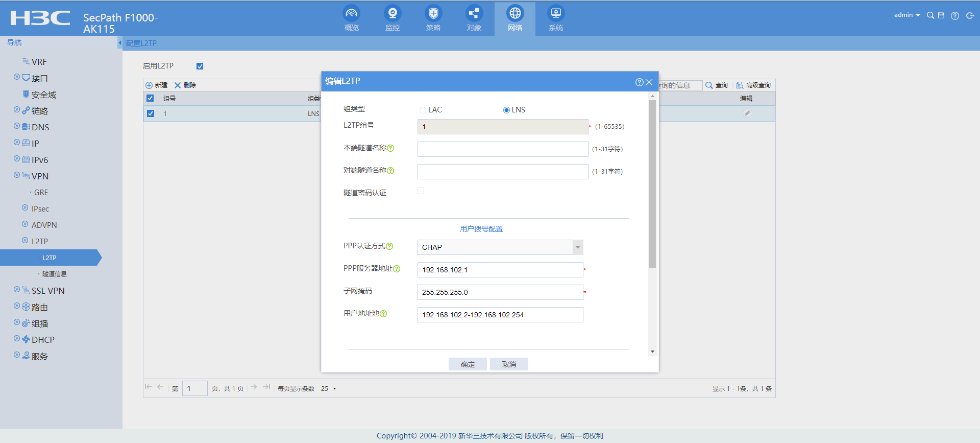Open the 概览 overview icon
Viewport: 980px width, 443px height.
[351, 13]
